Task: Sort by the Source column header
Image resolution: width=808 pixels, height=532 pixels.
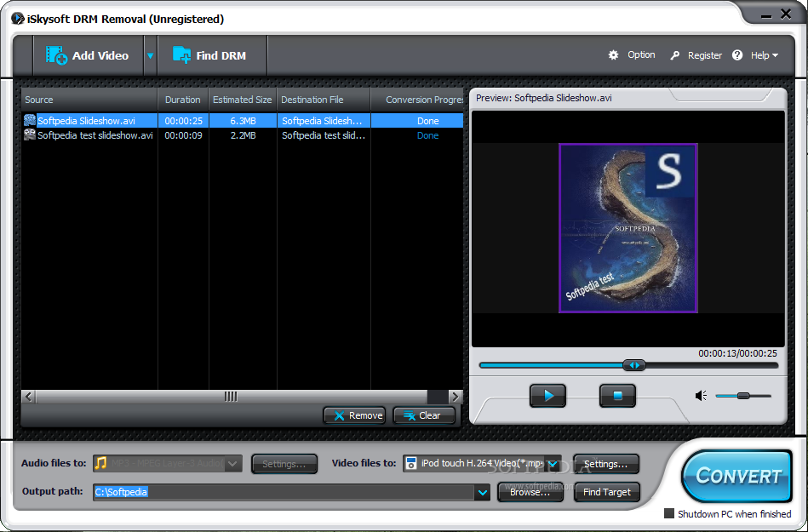Action: [89, 100]
